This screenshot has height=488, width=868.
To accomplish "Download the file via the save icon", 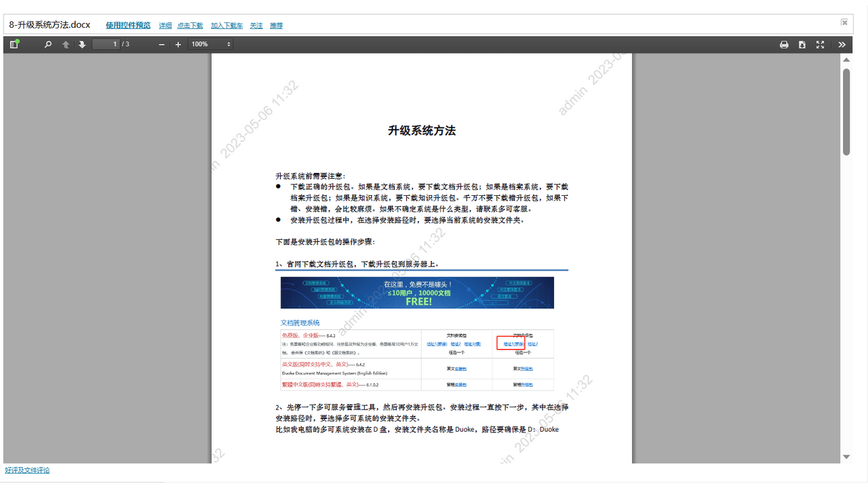I will [802, 44].
